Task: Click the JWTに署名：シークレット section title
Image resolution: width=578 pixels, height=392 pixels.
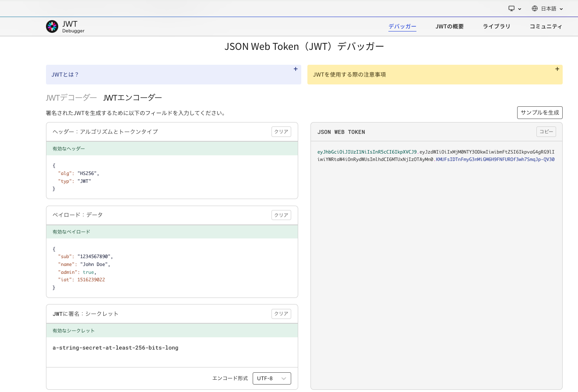Action: [85, 314]
